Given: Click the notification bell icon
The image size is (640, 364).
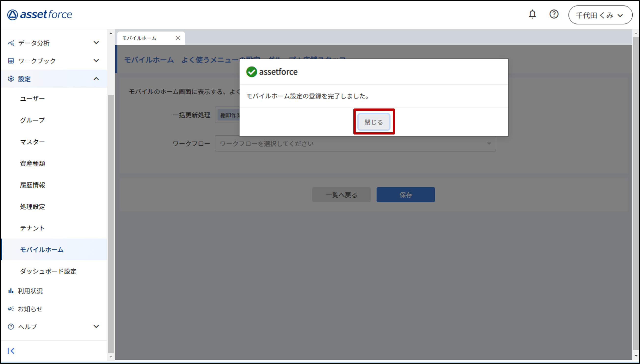Looking at the screenshot, I should point(532,14).
